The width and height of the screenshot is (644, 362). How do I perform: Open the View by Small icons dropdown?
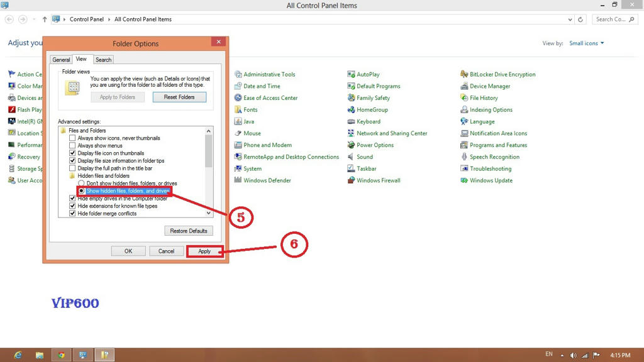tap(587, 43)
